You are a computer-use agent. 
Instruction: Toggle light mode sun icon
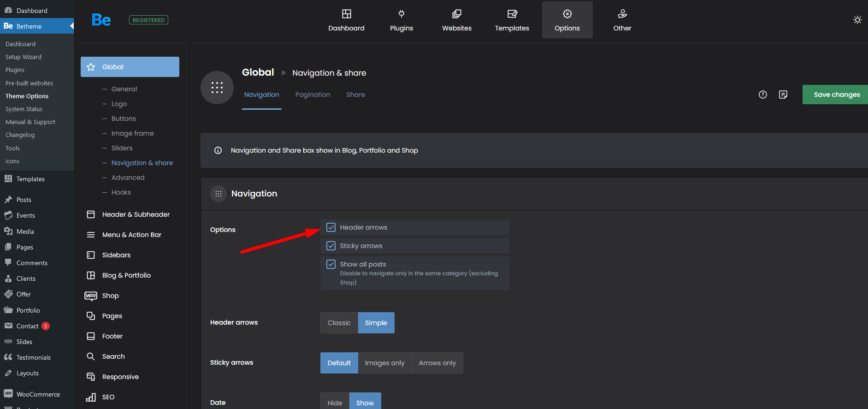pyautogui.click(x=857, y=20)
